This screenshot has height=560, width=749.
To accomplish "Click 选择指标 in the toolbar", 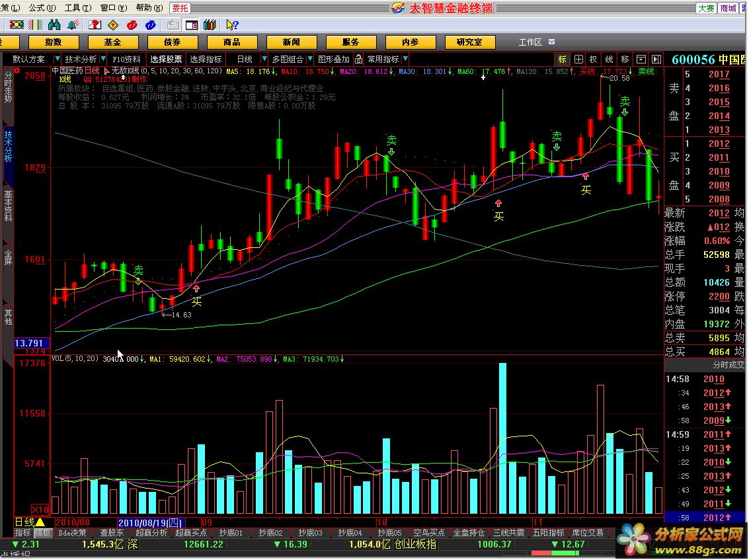I will point(206,60).
